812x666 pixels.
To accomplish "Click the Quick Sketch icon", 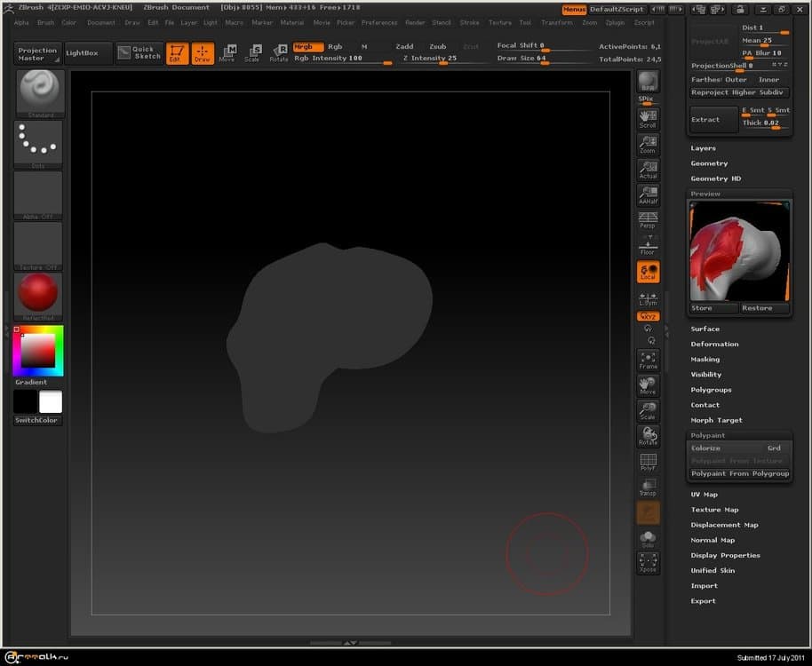I will click(x=139, y=53).
